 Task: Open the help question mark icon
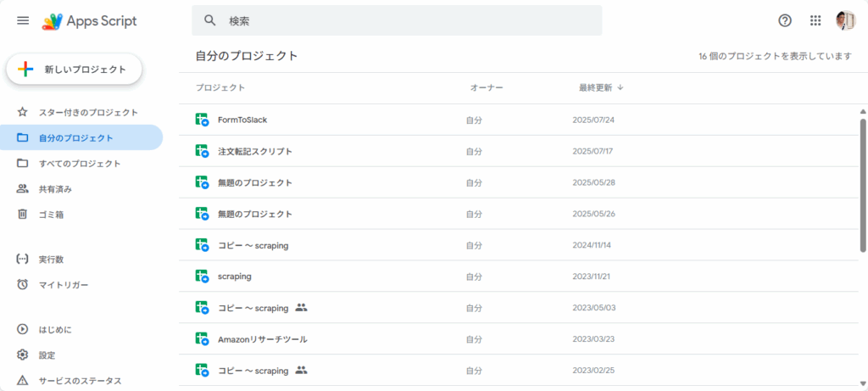tap(784, 20)
